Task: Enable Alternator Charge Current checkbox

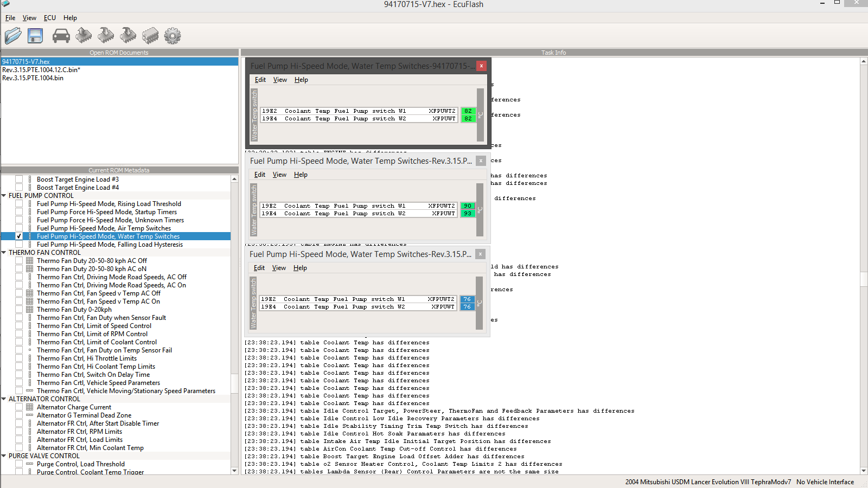Action: [19, 407]
